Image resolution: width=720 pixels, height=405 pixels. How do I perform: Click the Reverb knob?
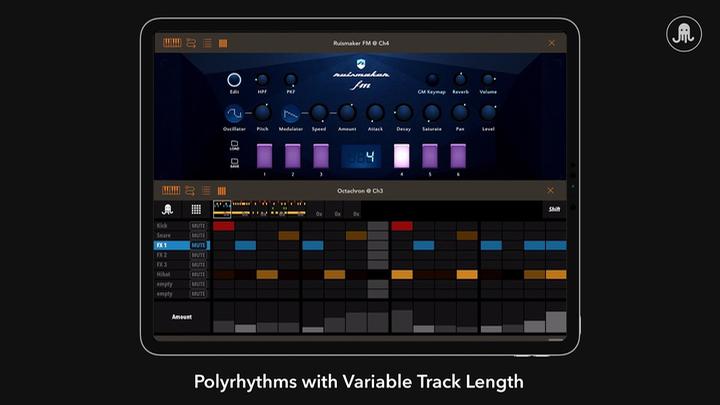pos(460,80)
